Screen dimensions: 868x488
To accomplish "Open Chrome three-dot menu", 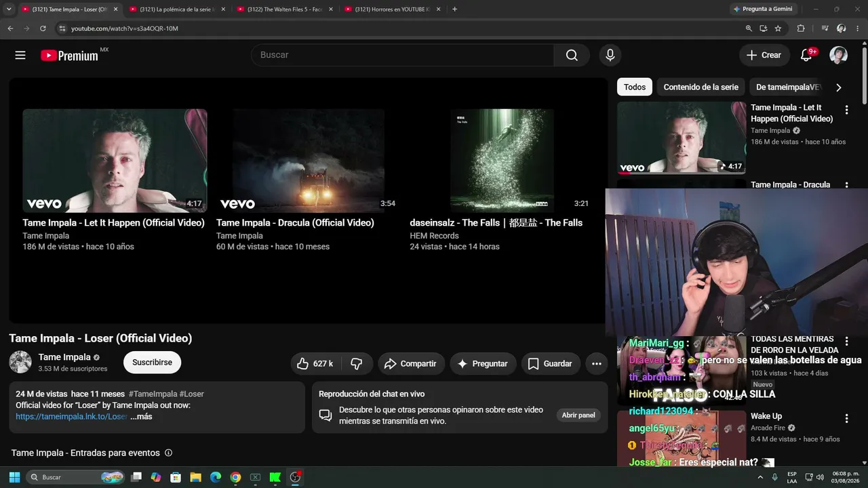I will tap(858, 28).
